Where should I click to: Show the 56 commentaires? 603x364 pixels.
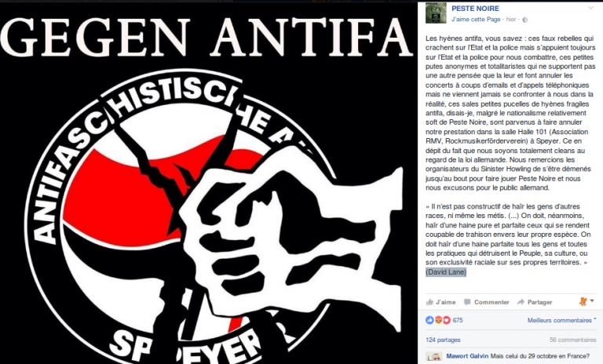click(x=572, y=340)
